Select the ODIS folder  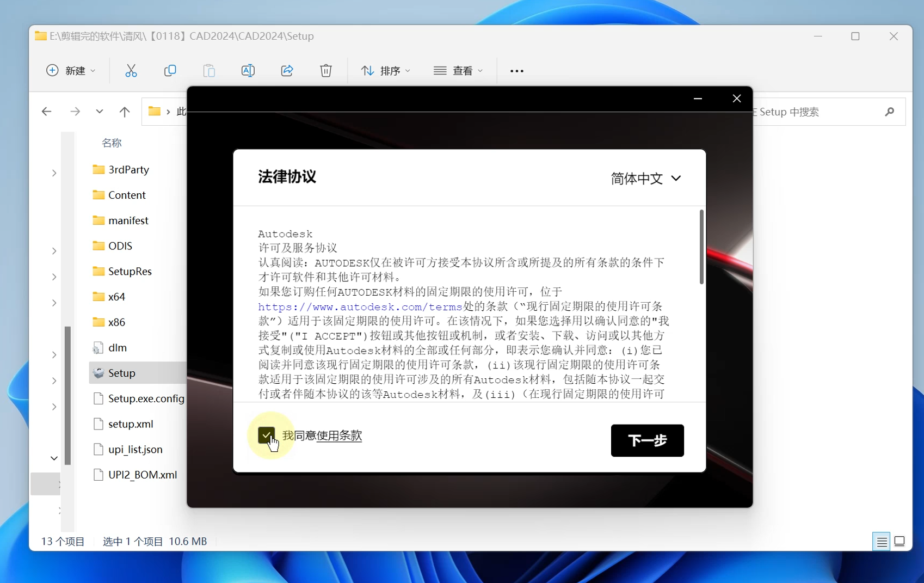(120, 246)
